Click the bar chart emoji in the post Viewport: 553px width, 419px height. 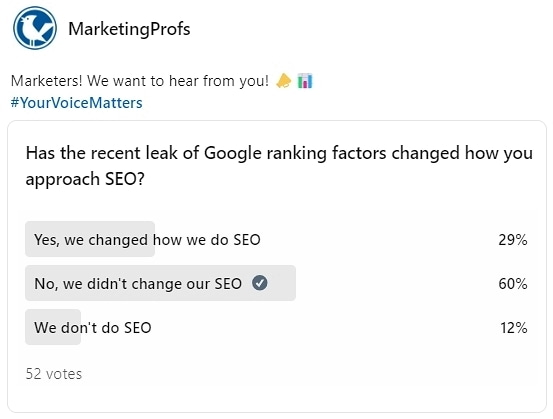coord(305,81)
